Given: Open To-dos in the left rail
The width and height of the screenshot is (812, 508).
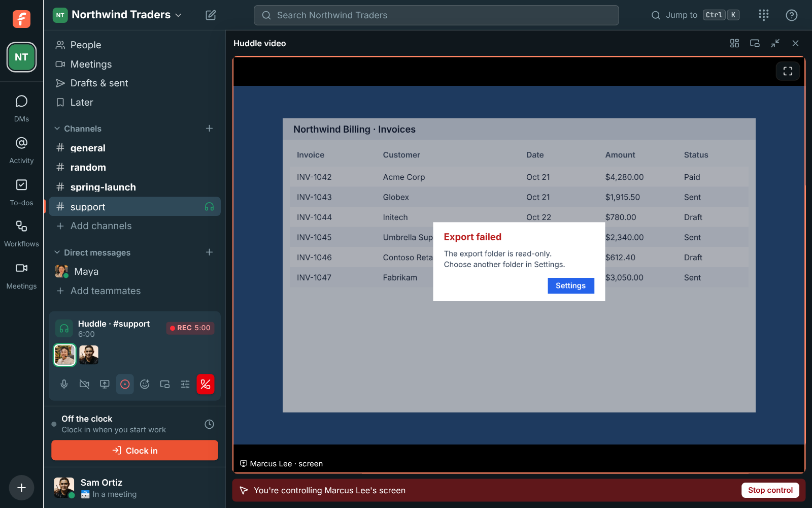Looking at the screenshot, I should (21, 192).
